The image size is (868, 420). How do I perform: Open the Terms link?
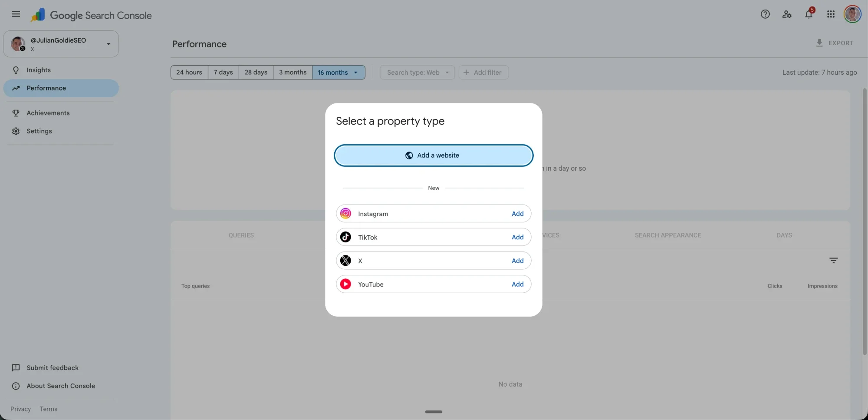[x=49, y=409]
